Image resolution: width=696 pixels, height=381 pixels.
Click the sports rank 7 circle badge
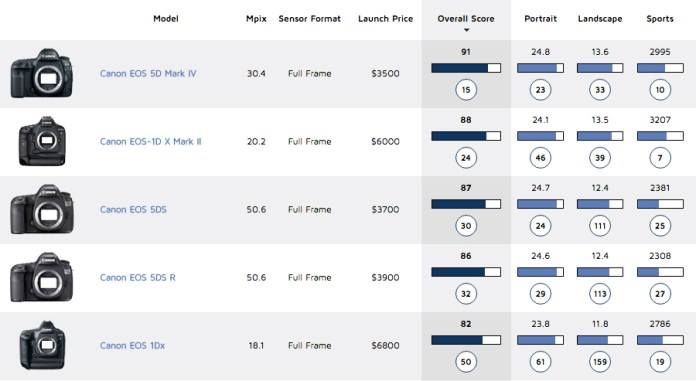pos(660,158)
